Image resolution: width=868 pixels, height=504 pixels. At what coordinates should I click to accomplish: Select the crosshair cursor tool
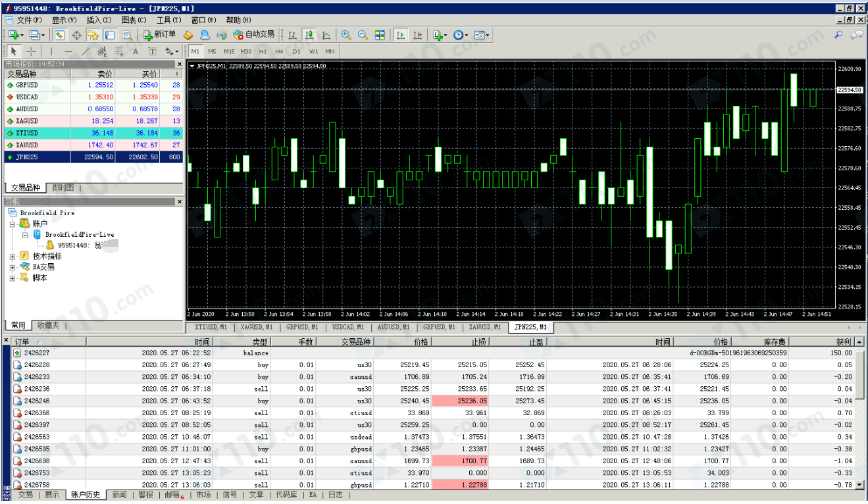(x=31, y=51)
